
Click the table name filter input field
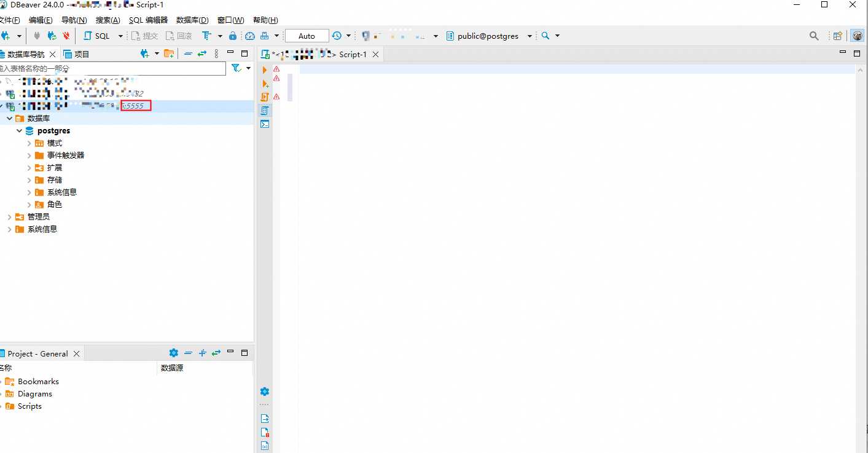[111, 68]
